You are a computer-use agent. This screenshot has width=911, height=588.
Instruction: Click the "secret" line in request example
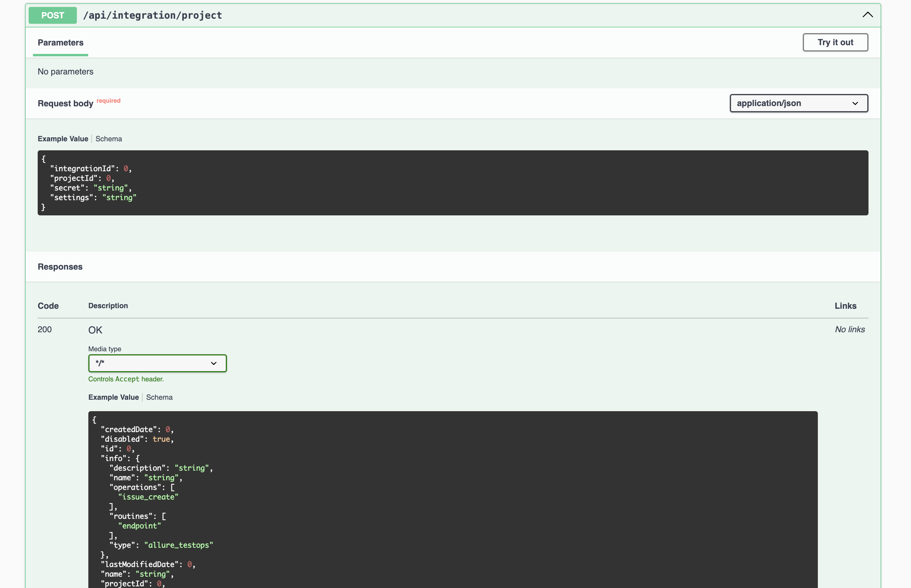click(91, 188)
